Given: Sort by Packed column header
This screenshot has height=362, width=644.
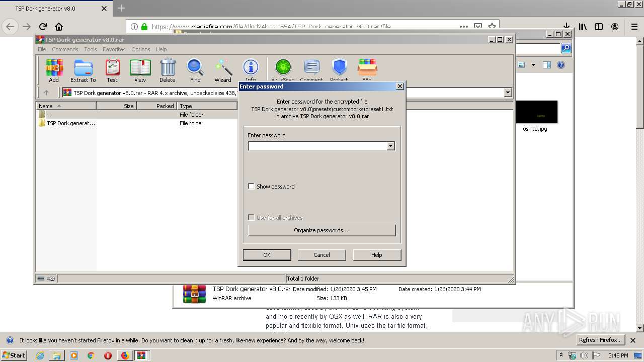Looking at the screenshot, I should tap(156, 106).
